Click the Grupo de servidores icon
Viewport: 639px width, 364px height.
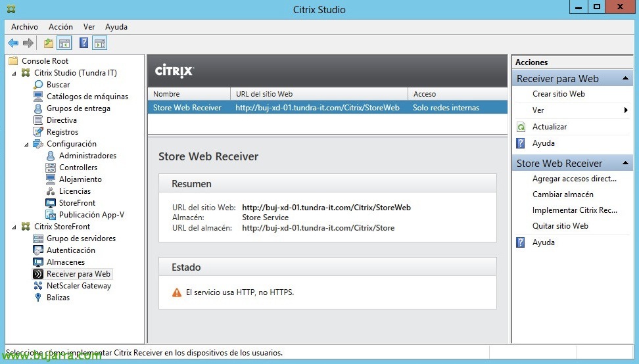[x=38, y=239]
